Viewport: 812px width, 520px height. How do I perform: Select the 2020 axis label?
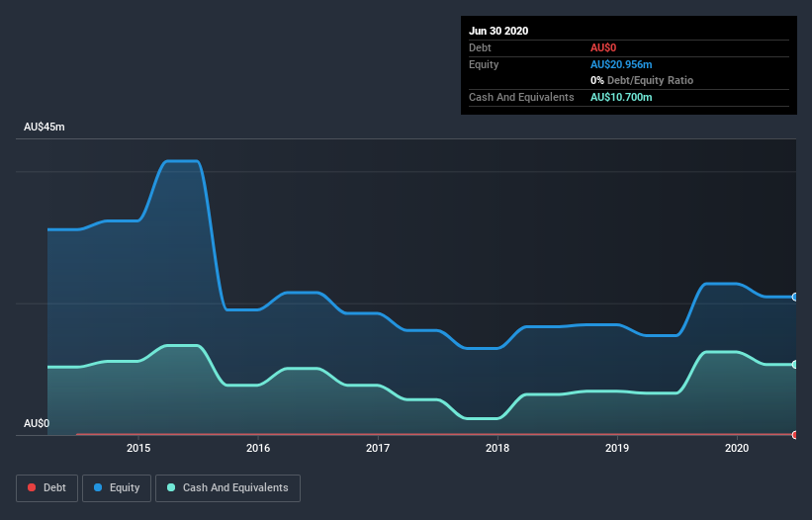pos(737,448)
